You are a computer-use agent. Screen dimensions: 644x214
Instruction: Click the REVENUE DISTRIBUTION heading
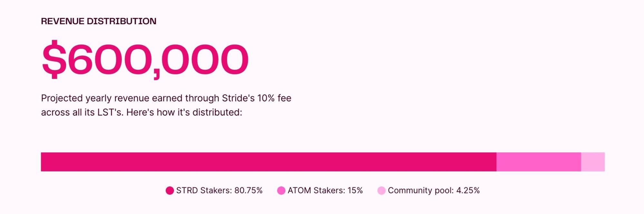pos(99,21)
